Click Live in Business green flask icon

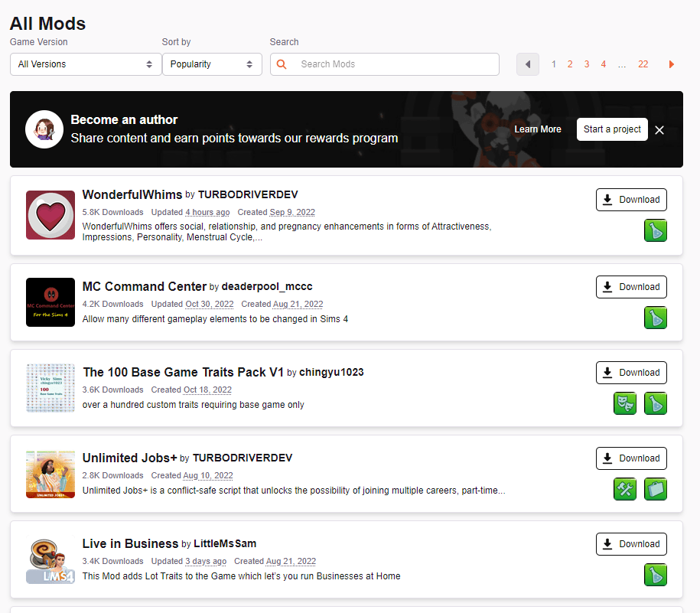[x=656, y=575]
